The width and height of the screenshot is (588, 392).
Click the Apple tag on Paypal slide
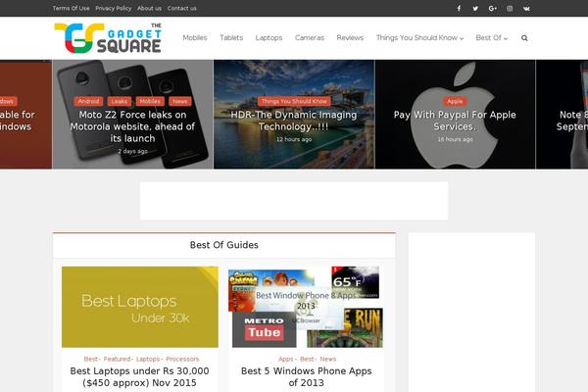click(455, 101)
